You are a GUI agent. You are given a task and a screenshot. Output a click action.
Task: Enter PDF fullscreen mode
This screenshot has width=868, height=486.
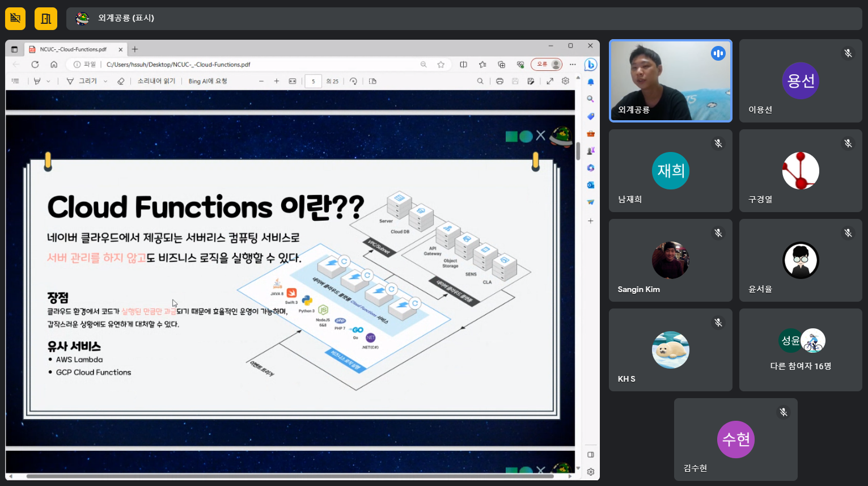pos(550,81)
